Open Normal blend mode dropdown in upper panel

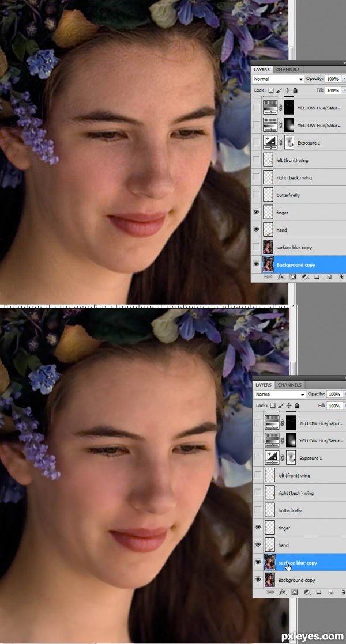click(x=278, y=79)
